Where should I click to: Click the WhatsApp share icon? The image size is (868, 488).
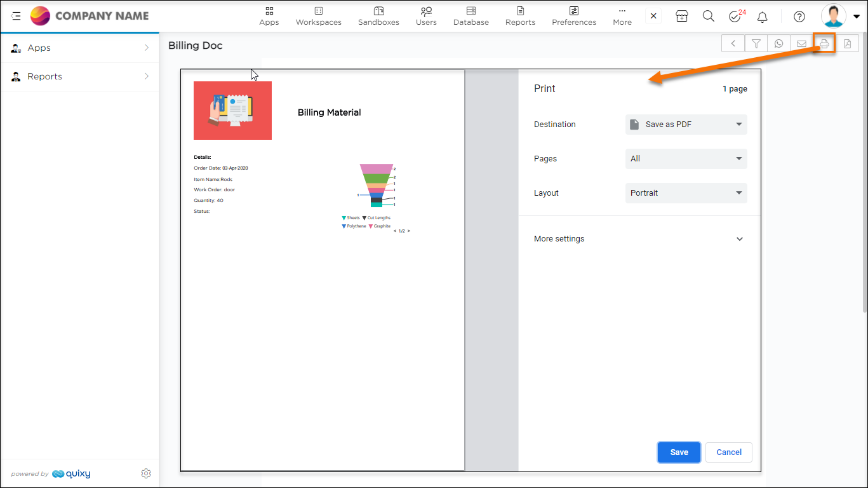pyautogui.click(x=778, y=44)
